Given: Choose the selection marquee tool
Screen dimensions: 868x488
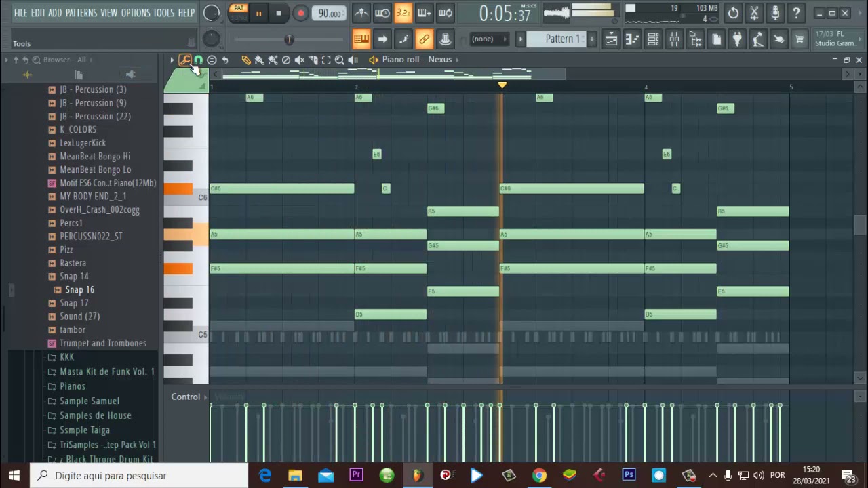Looking at the screenshot, I should point(326,60).
